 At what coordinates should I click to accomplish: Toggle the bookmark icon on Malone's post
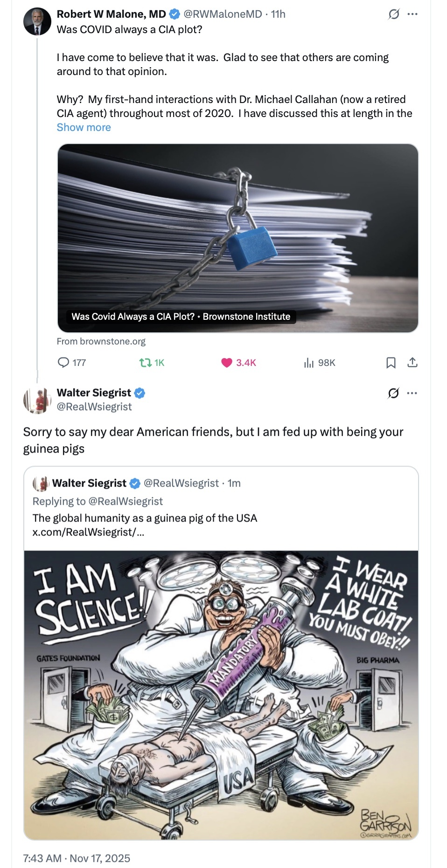coord(391,362)
